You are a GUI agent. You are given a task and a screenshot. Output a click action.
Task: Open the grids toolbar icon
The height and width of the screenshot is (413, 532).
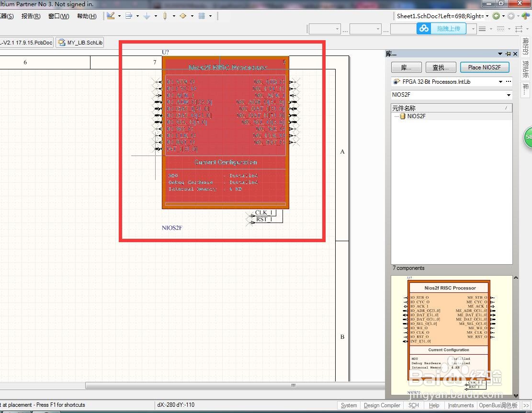(202, 16)
